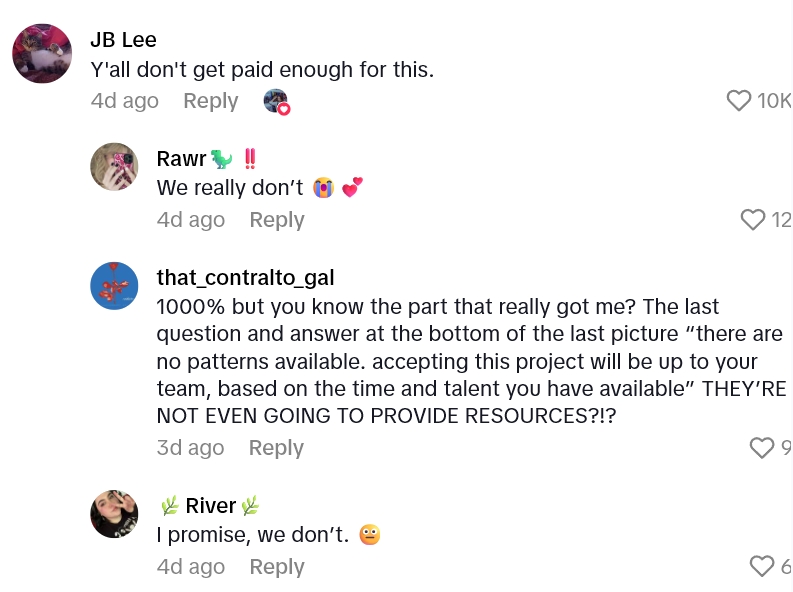Open the River username link
This screenshot has width=793, height=592.
click(x=210, y=506)
